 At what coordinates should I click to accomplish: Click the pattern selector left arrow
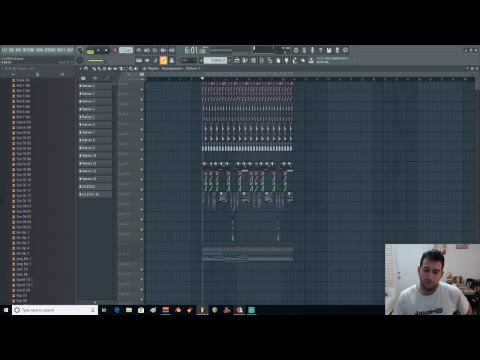coord(201,60)
